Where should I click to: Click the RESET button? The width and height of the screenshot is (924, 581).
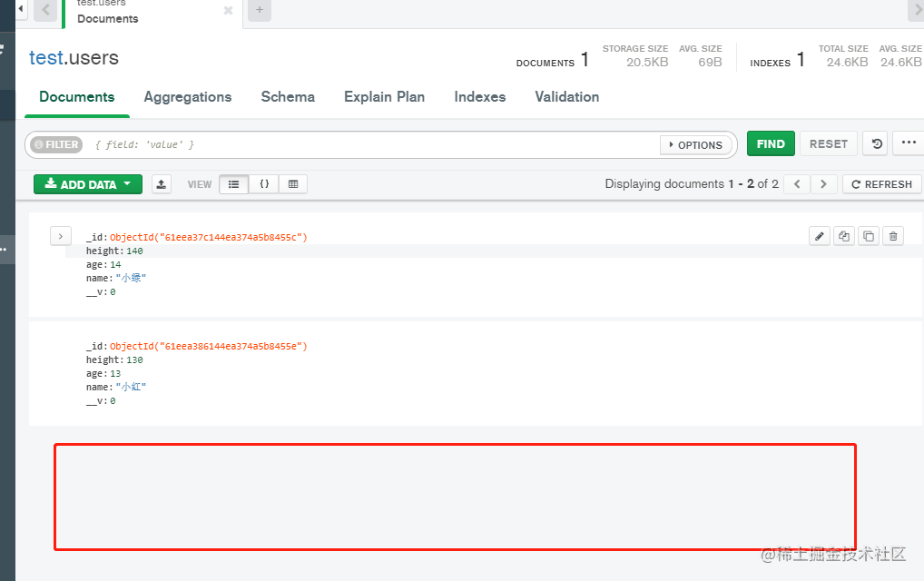pyautogui.click(x=827, y=143)
